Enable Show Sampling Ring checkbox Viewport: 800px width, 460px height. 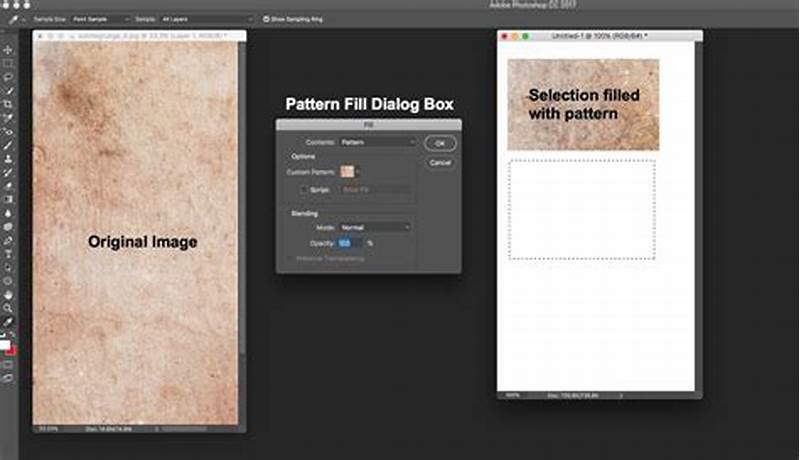pos(266,19)
